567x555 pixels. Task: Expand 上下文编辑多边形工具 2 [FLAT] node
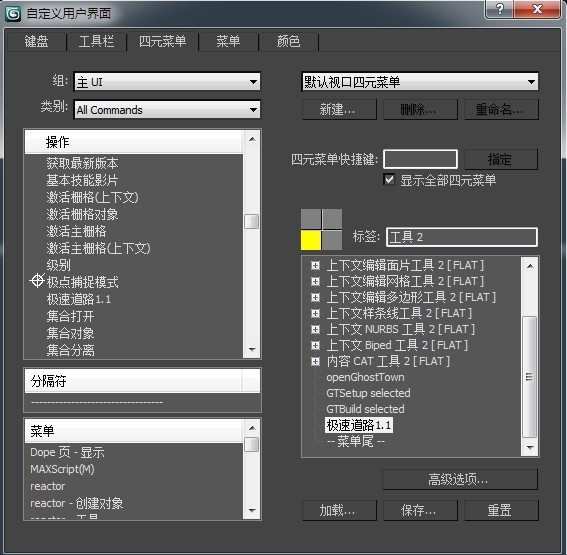[315, 298]
